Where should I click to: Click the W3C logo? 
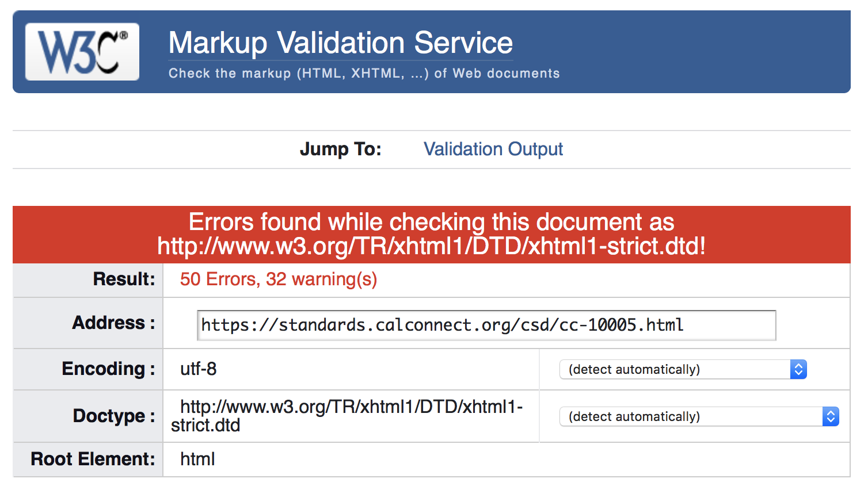click(x=81, y=51)
